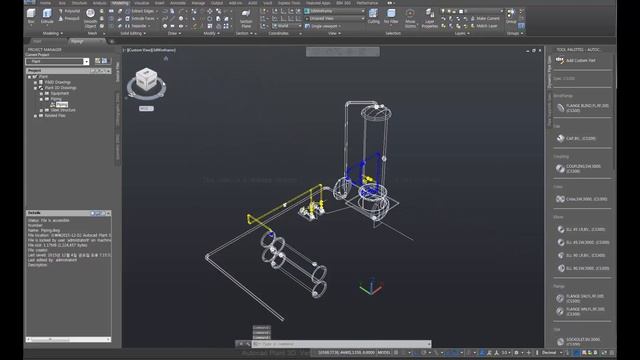Open Layer Properties manager
Viewport: 640px width, 360px height.
[429, 18]
